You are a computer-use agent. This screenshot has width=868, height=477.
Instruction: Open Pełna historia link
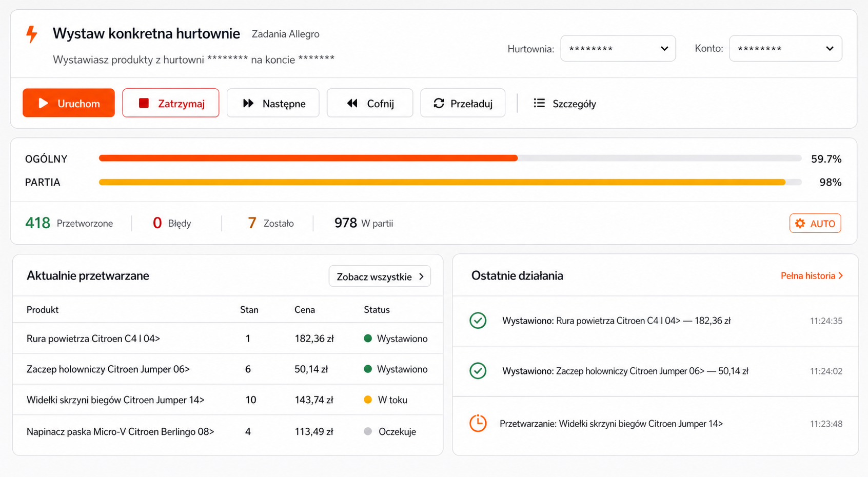click(x=812, y=276)
